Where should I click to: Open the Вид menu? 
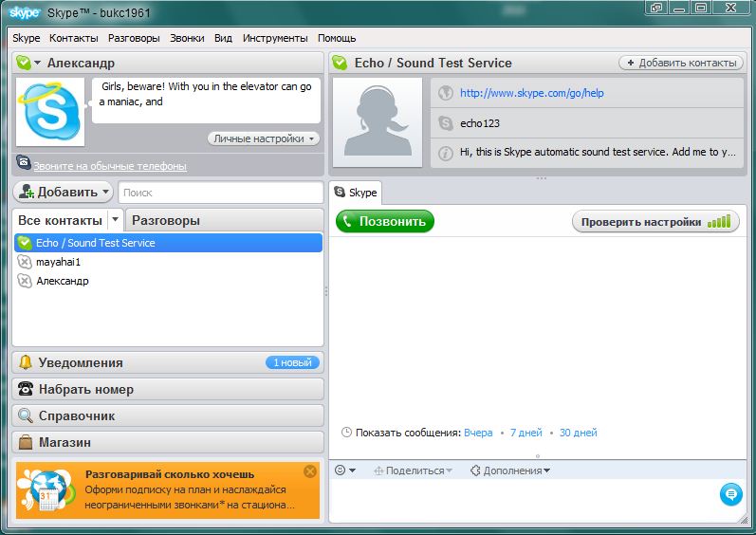coord(223,39)
